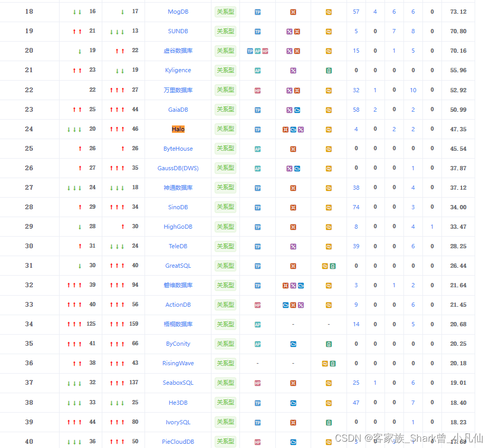Click the TP icon in Halo row
Viewport: 491px width, 448px height.
coord(258,130)
